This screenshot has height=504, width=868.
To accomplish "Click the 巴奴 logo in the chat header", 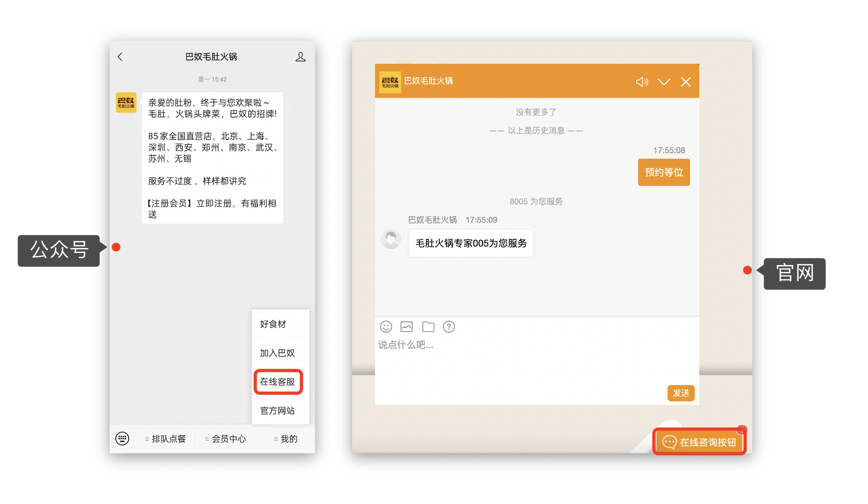I will (390, 82).
